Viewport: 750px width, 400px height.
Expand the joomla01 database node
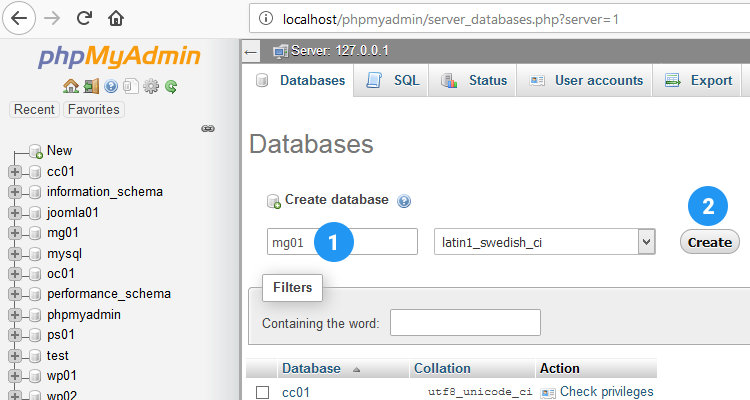15,212
